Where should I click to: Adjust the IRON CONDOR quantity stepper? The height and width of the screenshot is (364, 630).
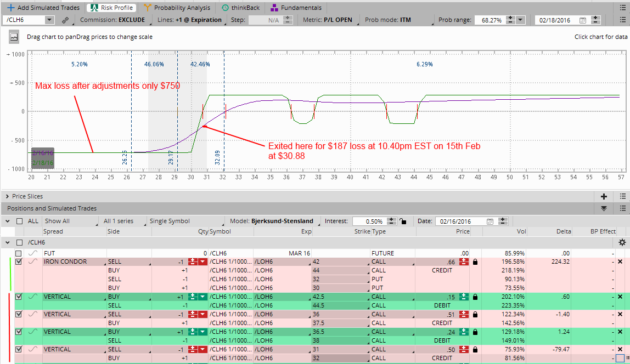tap(193, 261)
